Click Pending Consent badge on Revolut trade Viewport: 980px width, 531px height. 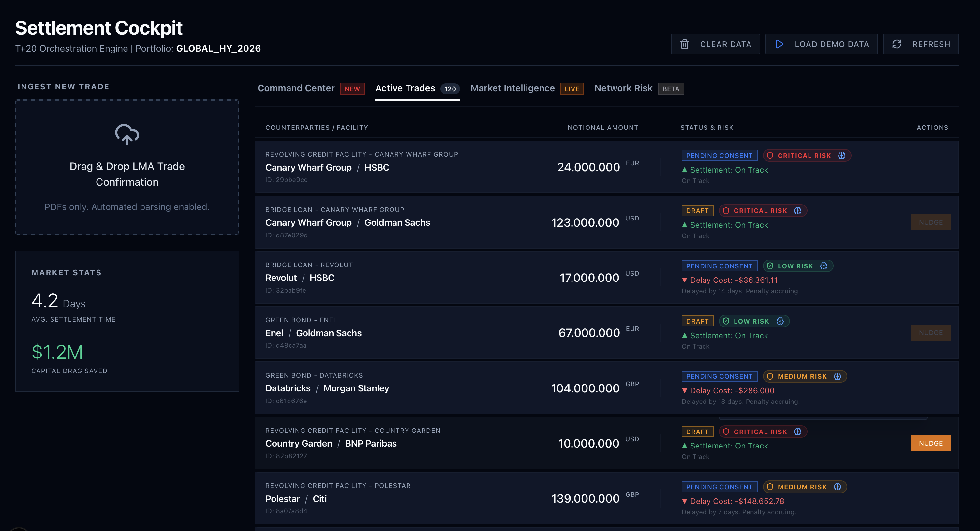pyautogui.click(x=719, y=266)
